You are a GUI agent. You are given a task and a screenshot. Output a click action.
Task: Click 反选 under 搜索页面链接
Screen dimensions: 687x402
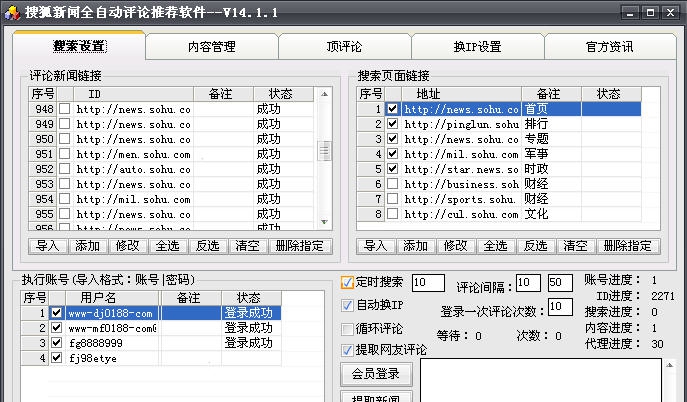point(535,246)
